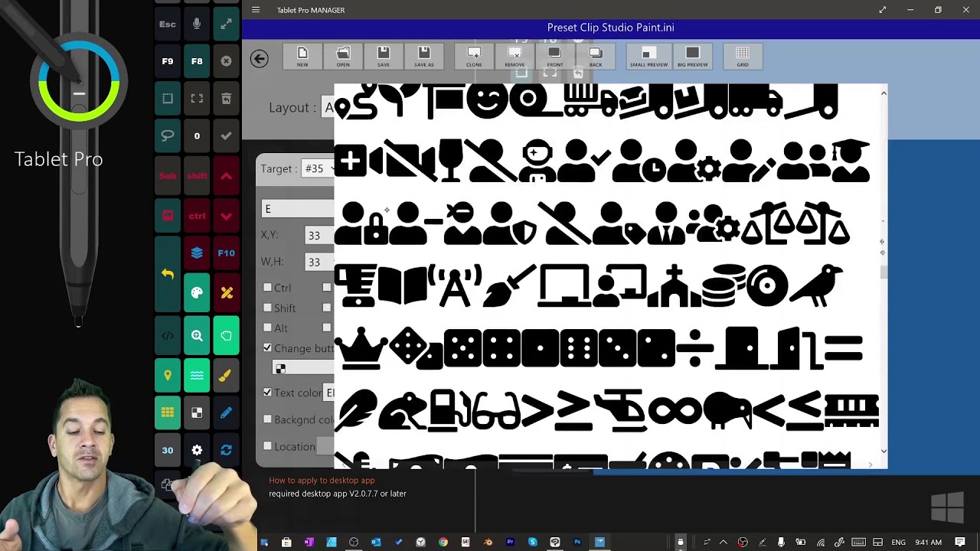Click the red down-chevron pad button
The height and width of the screenshot is (551, 980).
(x=226, y=216)
